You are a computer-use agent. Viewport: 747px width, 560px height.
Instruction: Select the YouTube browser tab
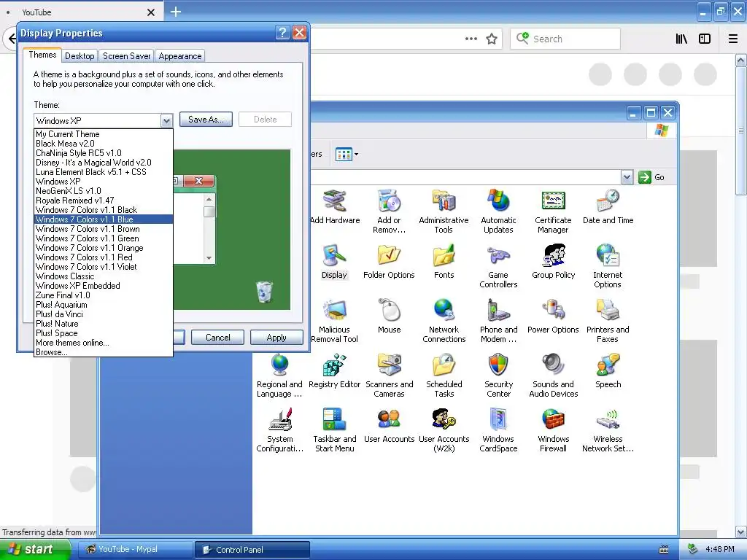coord(81,12)
